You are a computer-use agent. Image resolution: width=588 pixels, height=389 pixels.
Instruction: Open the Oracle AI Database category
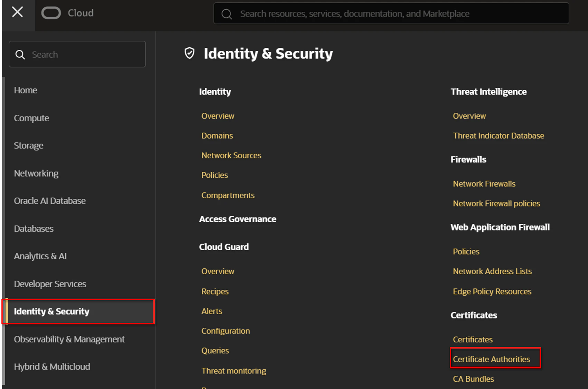[x=50, y=201]
